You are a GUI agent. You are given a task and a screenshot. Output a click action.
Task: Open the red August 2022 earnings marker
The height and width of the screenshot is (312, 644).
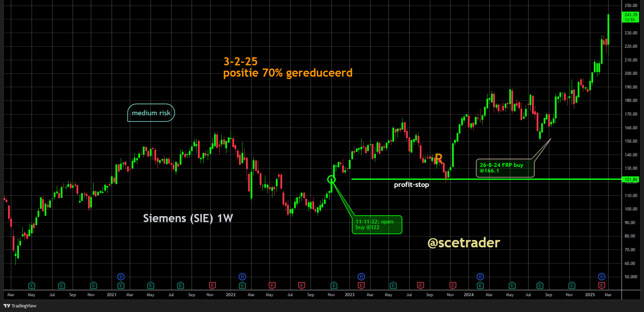(301, 285)
